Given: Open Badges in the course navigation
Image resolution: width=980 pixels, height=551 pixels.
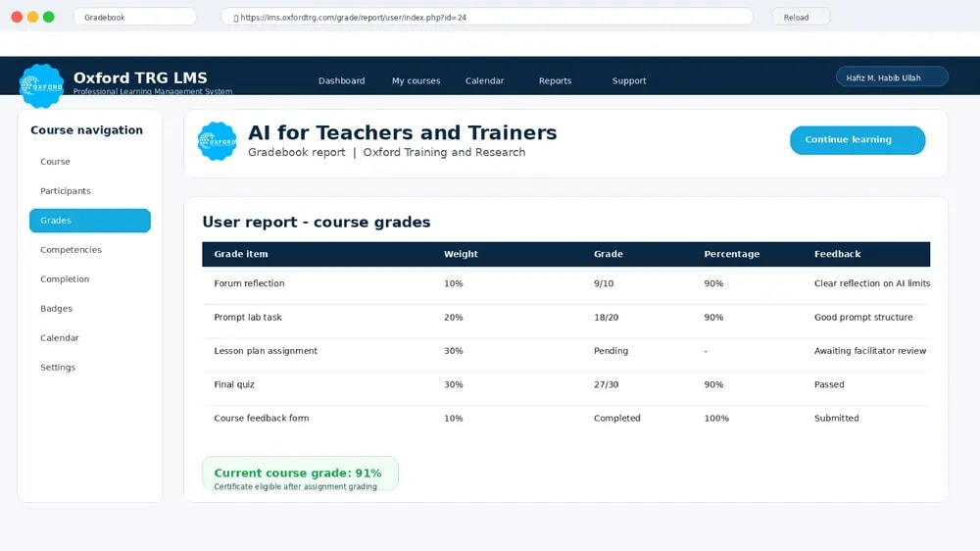Looking at the screenshot, I should (56, 308).
